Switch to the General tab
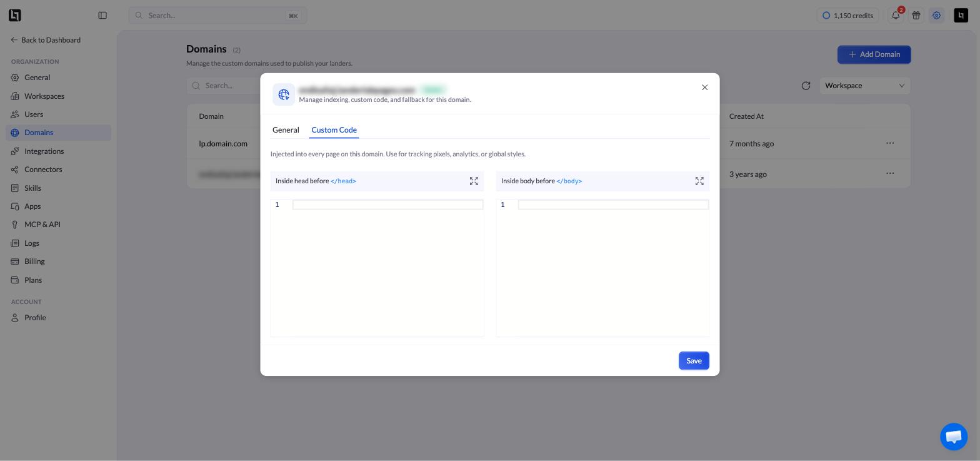The image size is (980, 461). coord(286,130)
